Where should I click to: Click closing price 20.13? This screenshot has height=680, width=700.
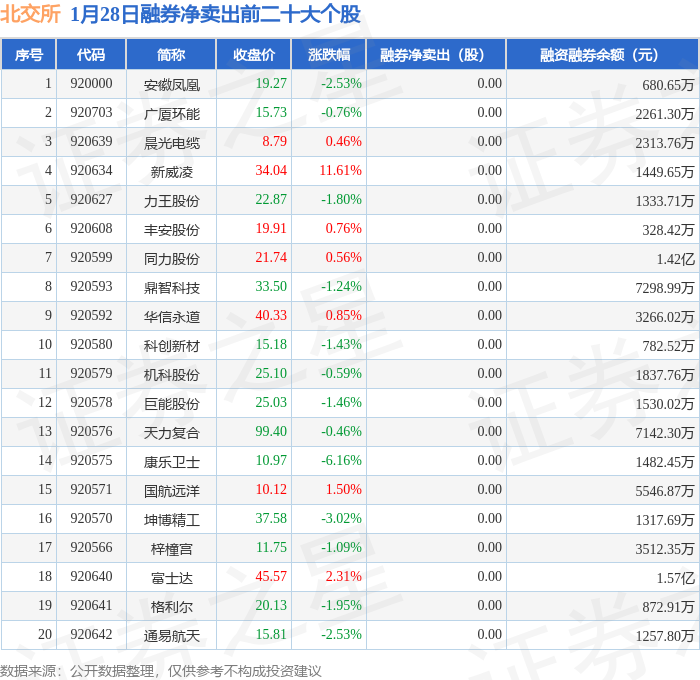pos(271,606)
